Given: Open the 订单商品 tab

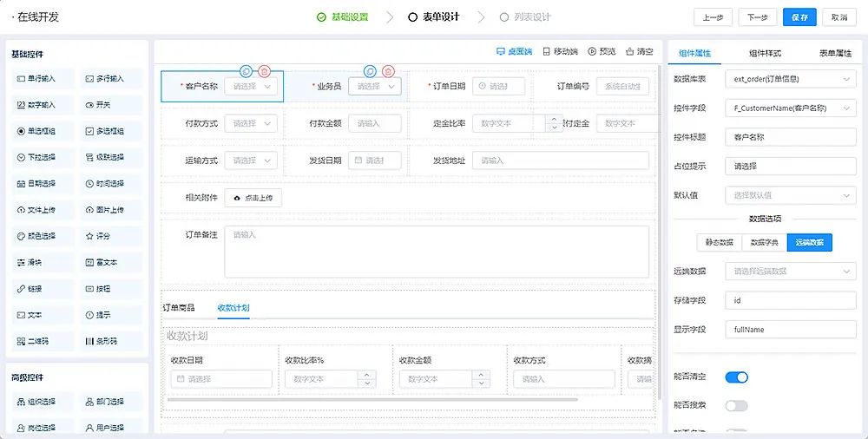Looking at the screenshot, I should click(x=179, y=308).
